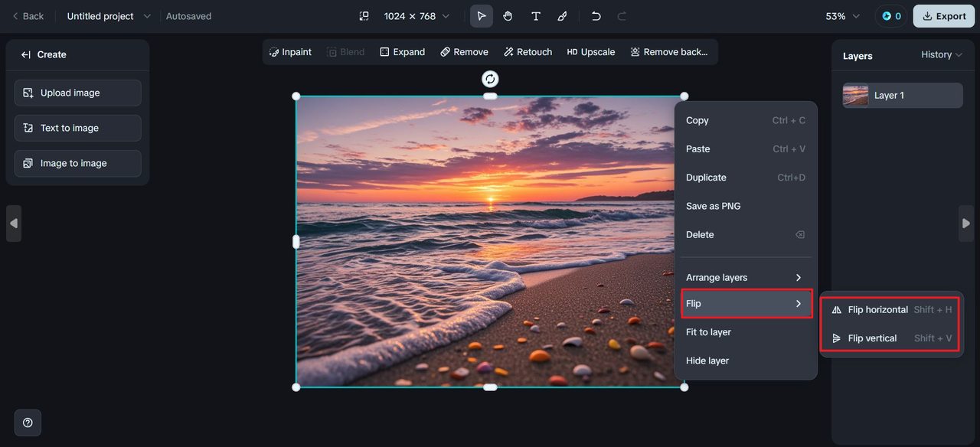Expand the Flip submenu
Viewport: 980px width, 447px height.
pyautogui.click(x=746, y=304)
